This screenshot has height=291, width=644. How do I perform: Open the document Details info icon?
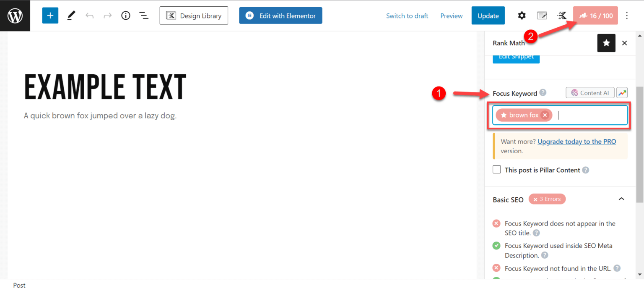126,16
